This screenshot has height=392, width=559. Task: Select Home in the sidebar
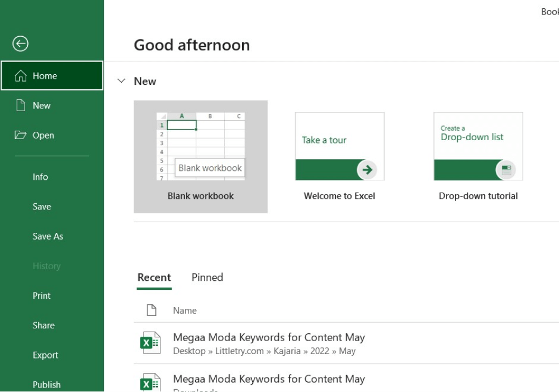(52, 75)
